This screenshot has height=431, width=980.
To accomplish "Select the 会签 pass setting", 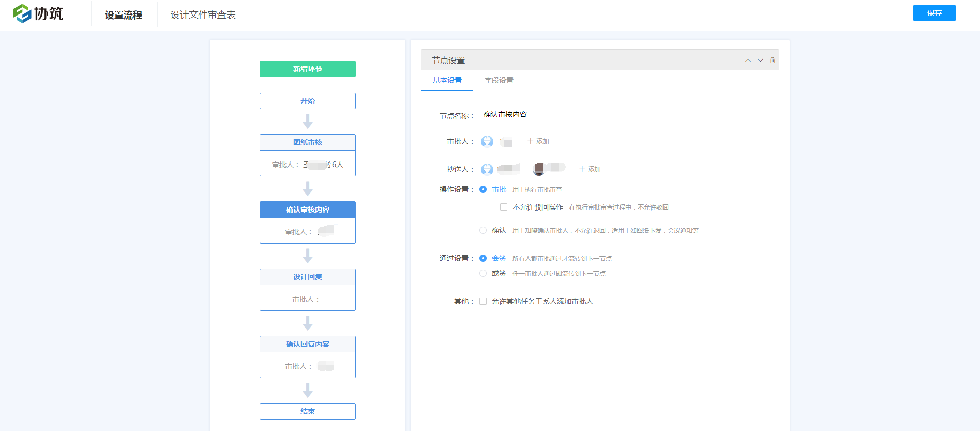I will (483, 258).
